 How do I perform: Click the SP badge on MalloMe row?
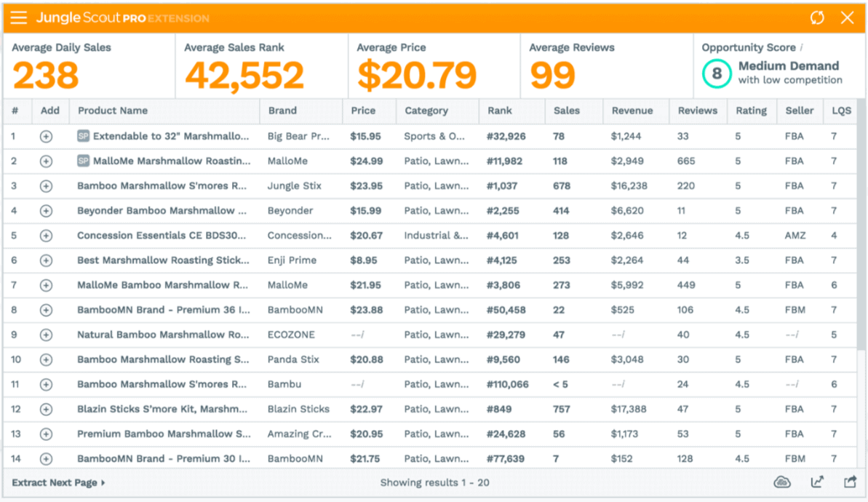84,161
